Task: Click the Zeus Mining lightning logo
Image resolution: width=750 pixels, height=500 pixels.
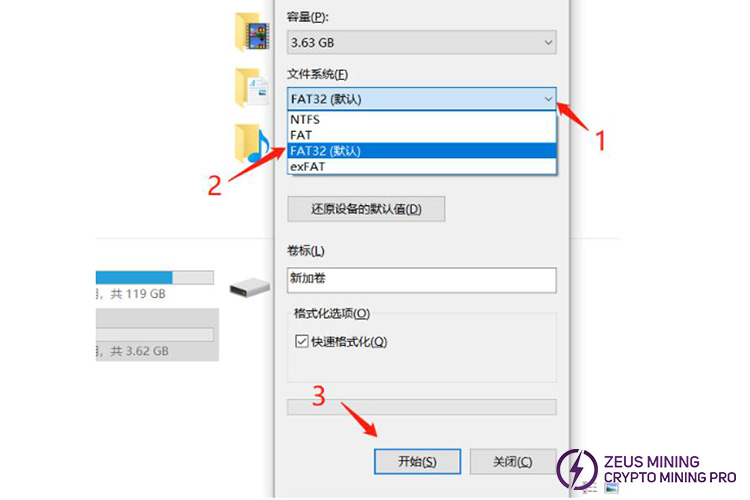Action: coord(577,469)
